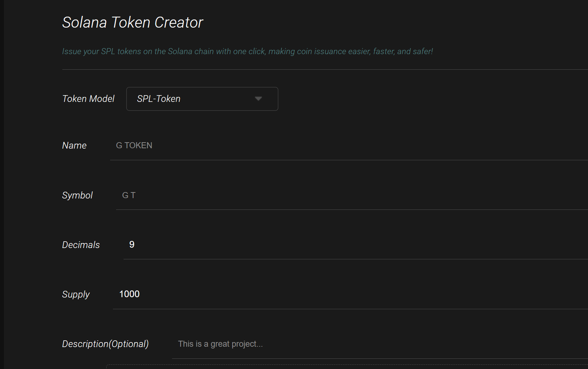Click the Symbol label

coord(77,195)
